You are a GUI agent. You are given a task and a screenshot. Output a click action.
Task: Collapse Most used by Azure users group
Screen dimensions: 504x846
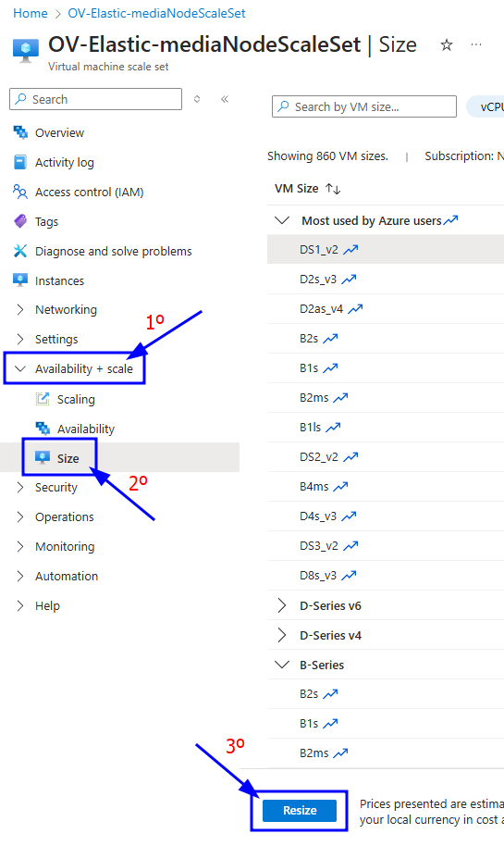click(282, 220)
